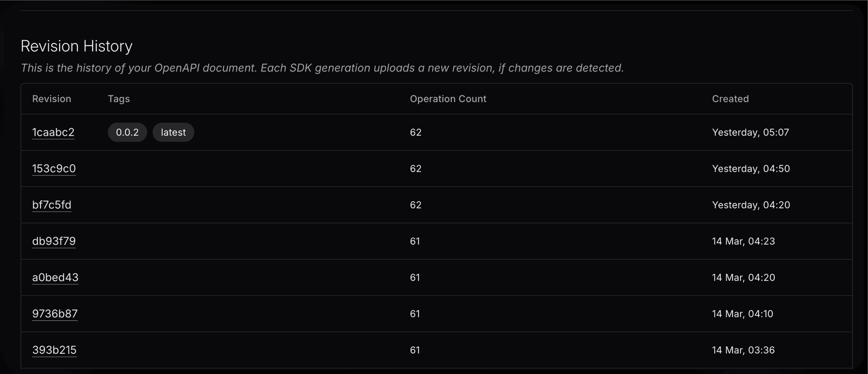Open revision db93f79
Image resolution: width=868 pixels, height=374 pixels.
tap(54, 241)
